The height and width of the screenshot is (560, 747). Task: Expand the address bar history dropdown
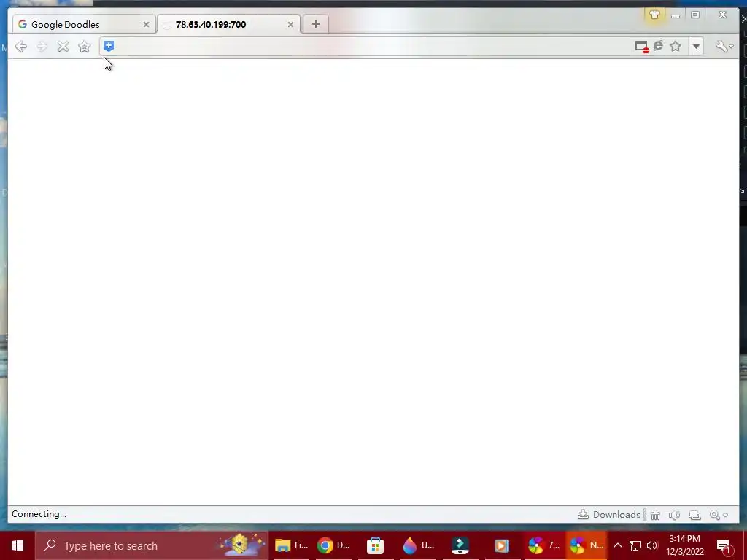tap(696, 47)
